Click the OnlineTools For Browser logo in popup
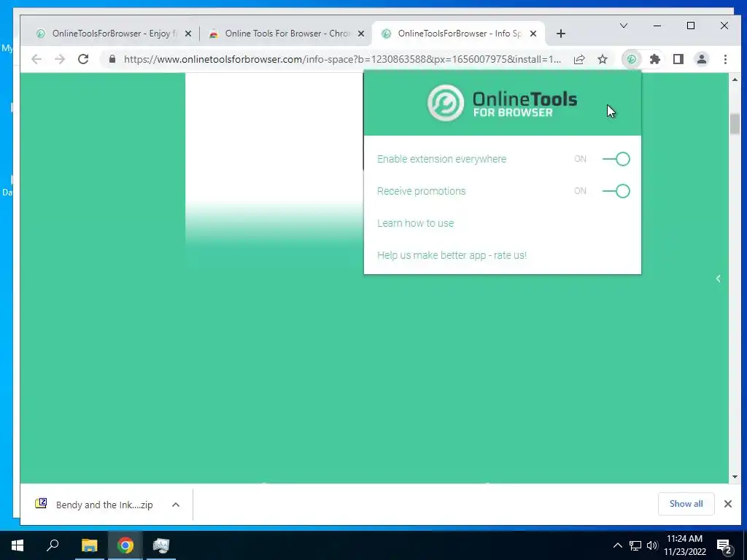 tap(502, 103)
